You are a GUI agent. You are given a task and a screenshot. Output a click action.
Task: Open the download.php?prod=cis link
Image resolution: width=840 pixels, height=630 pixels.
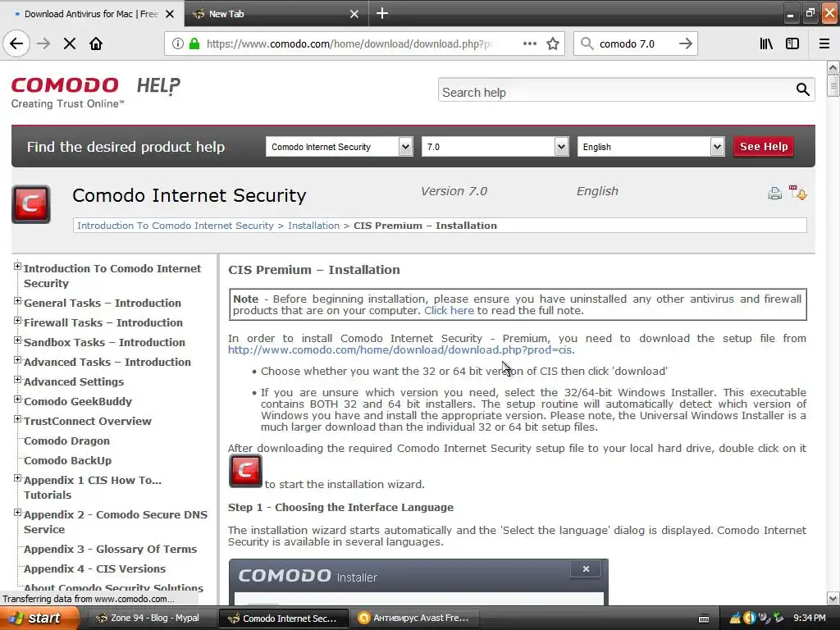point(399,349)
